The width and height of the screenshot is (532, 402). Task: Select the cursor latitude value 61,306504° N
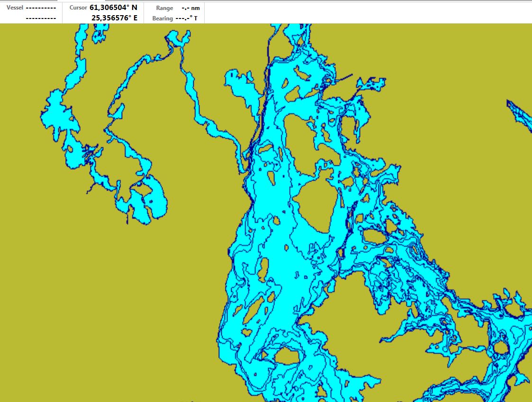(113, 8)
